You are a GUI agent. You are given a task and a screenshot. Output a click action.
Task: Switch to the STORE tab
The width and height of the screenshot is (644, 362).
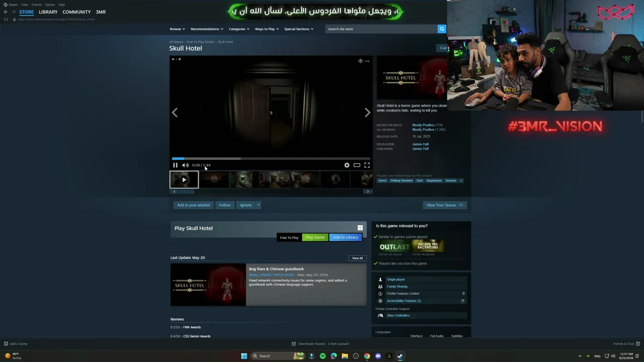click(27, 12)
